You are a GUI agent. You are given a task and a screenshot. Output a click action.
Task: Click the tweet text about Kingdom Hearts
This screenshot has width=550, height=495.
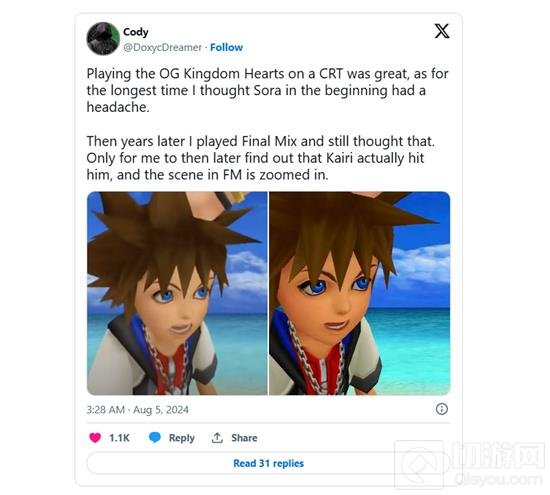click(267, 90)
